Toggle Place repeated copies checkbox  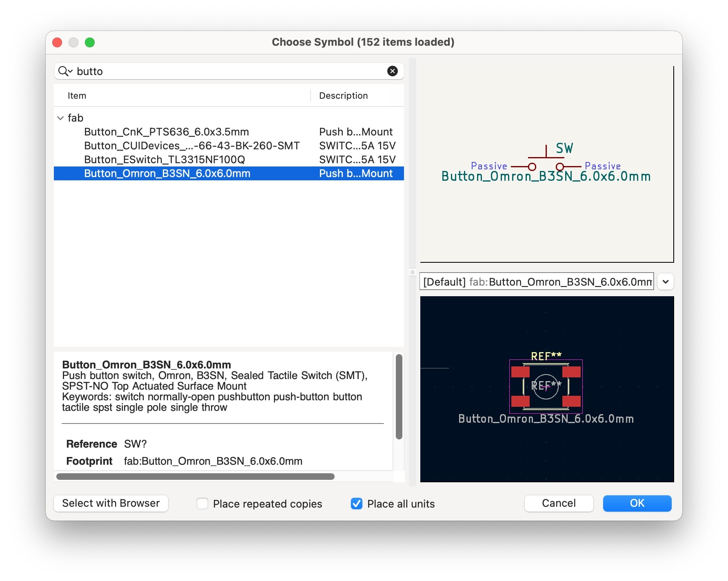[202, 503]
